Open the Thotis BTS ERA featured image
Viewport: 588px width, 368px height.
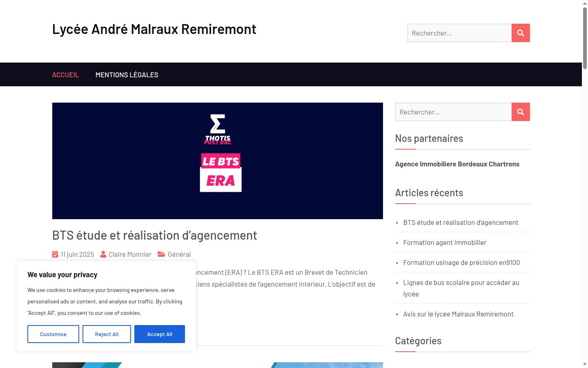pos(218,161)
